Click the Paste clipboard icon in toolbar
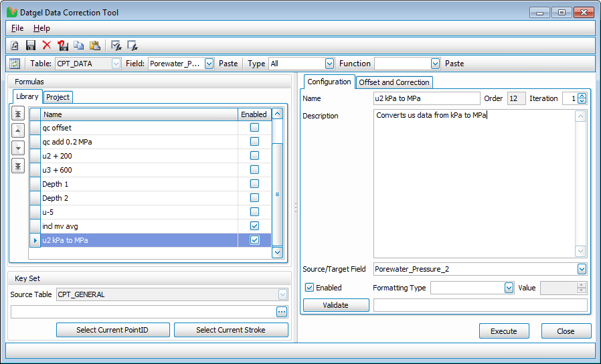601x364 pixels. click(95, 45)
